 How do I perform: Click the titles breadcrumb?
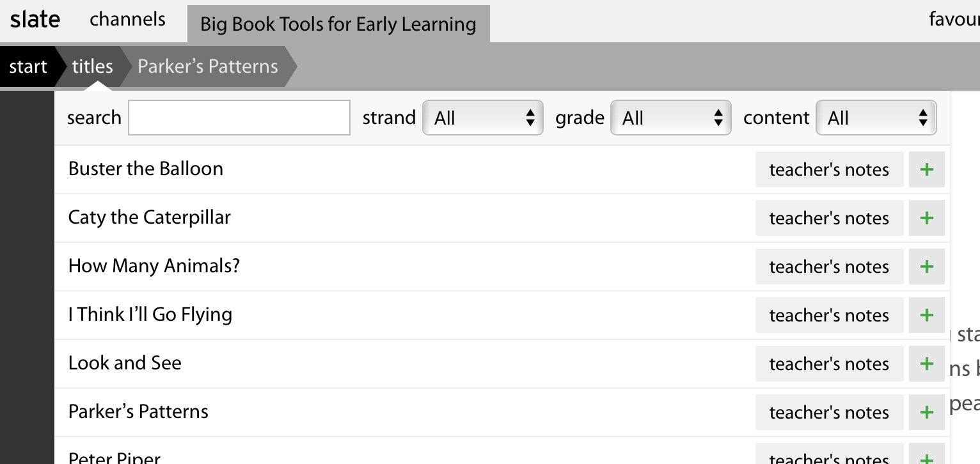click(93, 66)
